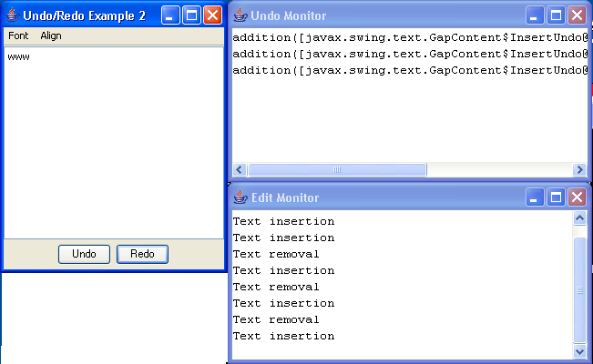The height and width of the screenshot is (364, 593).
Task: Minimize the Undo/Redo Example 2 window
Action: point(170,15)
